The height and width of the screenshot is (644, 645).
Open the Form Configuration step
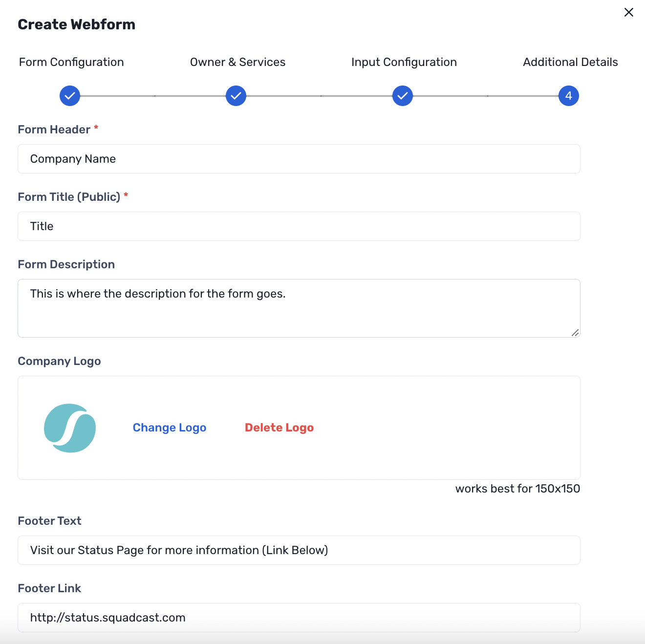71,62
